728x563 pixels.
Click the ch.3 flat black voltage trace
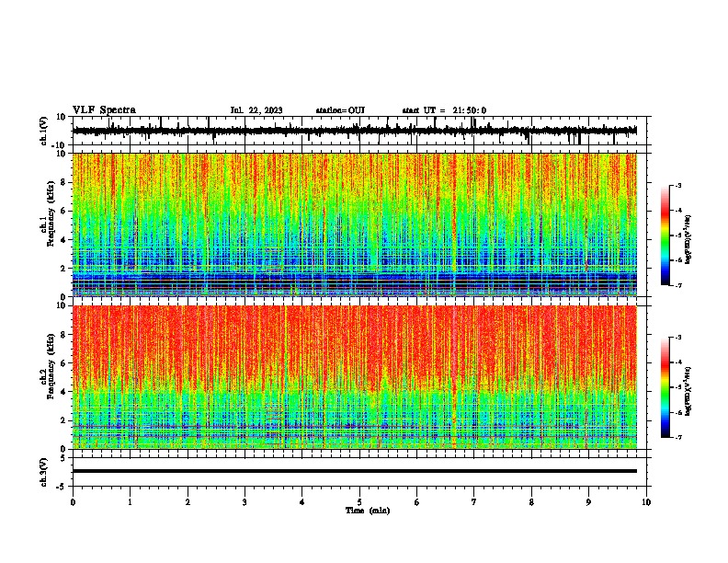[355, 471]
